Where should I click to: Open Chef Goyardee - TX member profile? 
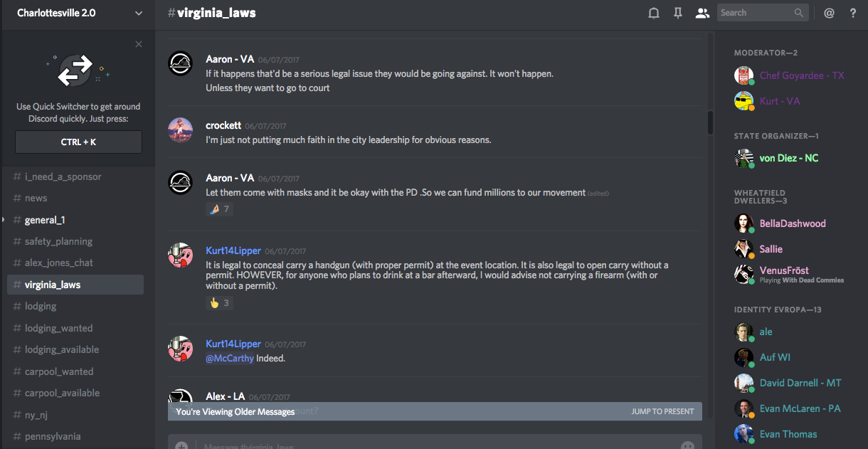(x=802, y=75)
